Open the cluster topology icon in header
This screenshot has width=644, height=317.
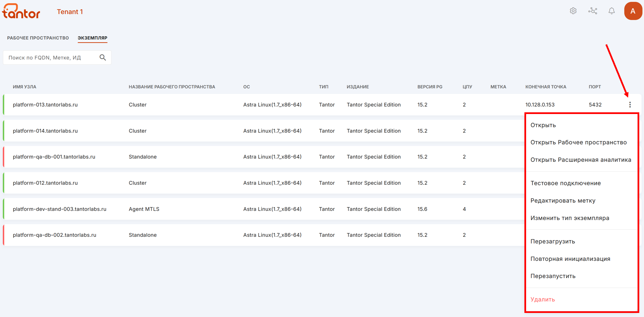point(593,11)
